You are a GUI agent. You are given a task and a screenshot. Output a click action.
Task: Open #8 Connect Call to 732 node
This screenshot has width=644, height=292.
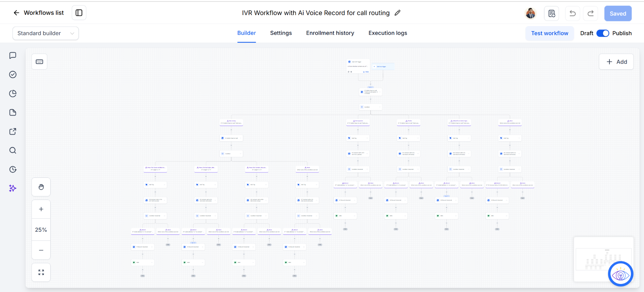click(155, 200)
